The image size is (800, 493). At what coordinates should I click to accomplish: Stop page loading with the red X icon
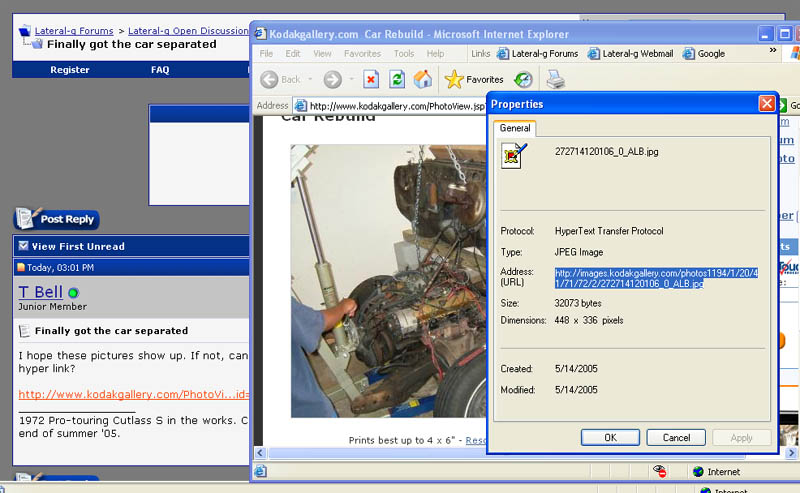pyautogui.click(x=371, y=79)
